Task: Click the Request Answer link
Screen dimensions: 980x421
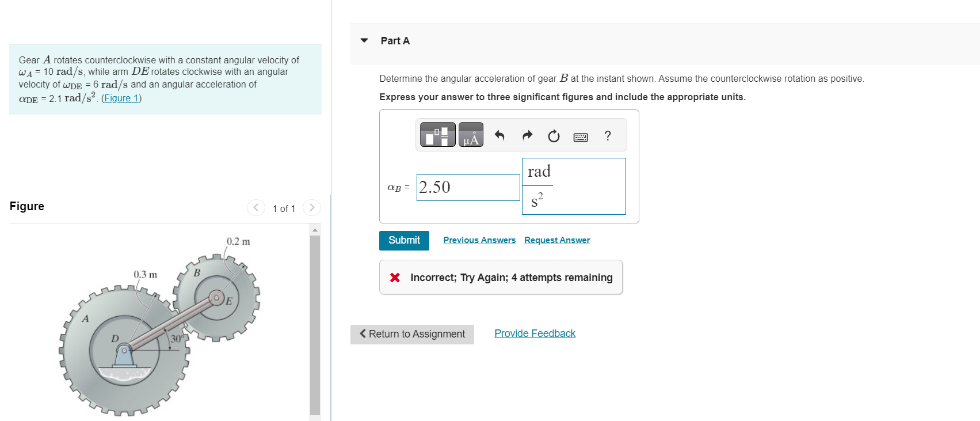Action: pos(557,240)
